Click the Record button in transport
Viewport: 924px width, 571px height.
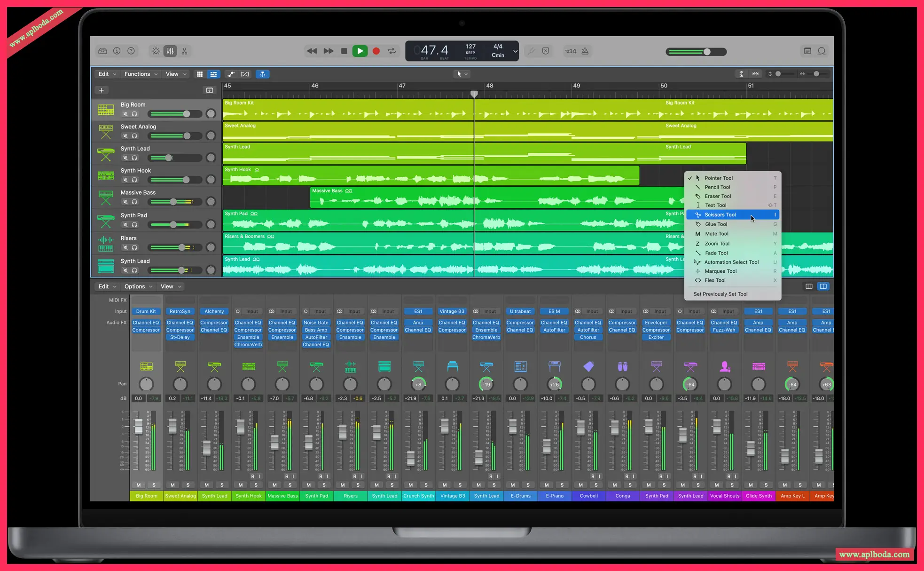pos(376,51)
